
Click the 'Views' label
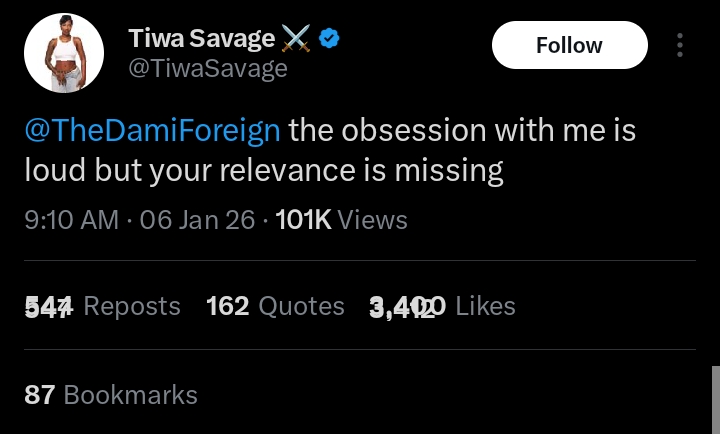[373, 219]
